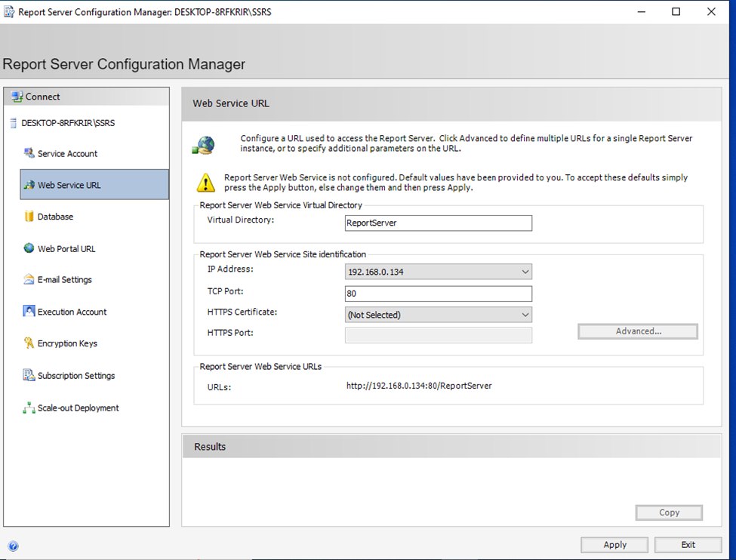The width and height of the screenshot is (736, 560).
Task: Click the E-mail Settings envelope icon
Action: [x=29, y=279]
